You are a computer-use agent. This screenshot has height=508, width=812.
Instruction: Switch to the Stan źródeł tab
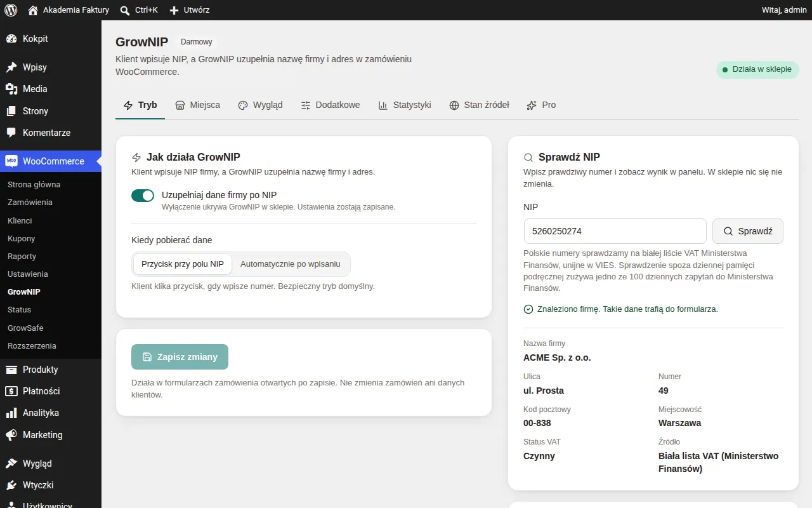click(480, 105)
